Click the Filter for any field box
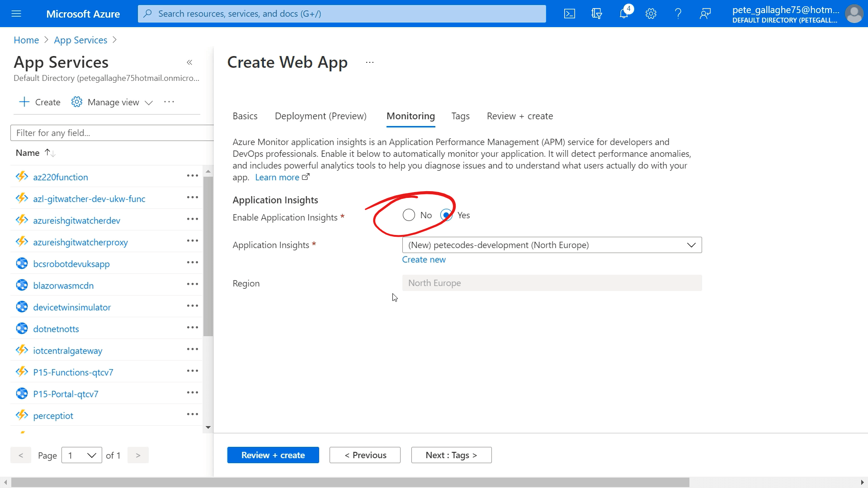Viewport: 868px width, 488px height. (x=112, y=133)
